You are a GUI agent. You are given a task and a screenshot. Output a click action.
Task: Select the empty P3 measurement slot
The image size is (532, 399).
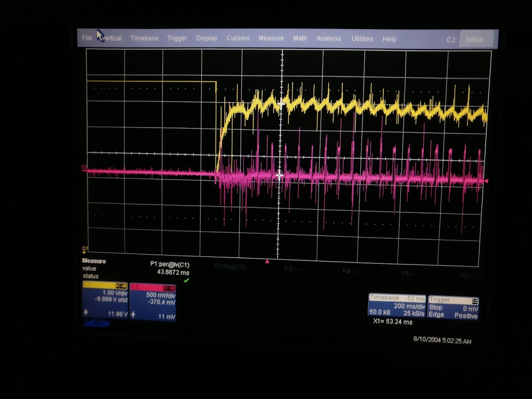[294, 269]
